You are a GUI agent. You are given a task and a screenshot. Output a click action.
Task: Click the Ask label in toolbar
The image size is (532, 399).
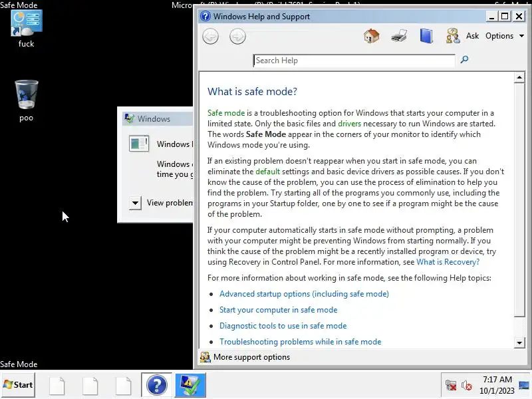click(472, 36)
